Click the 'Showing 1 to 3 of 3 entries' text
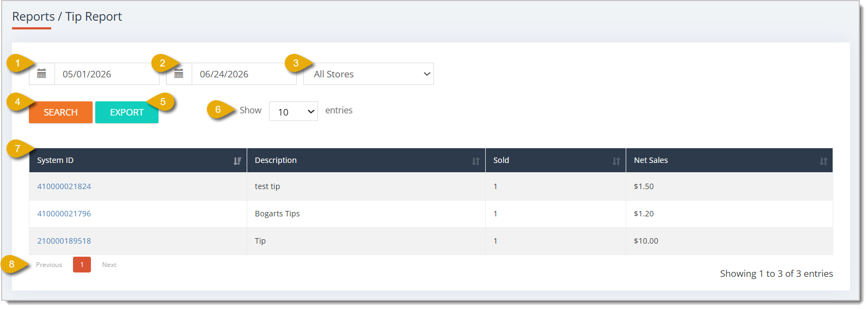The image size is (868, 309). click(x=777, y=274)
